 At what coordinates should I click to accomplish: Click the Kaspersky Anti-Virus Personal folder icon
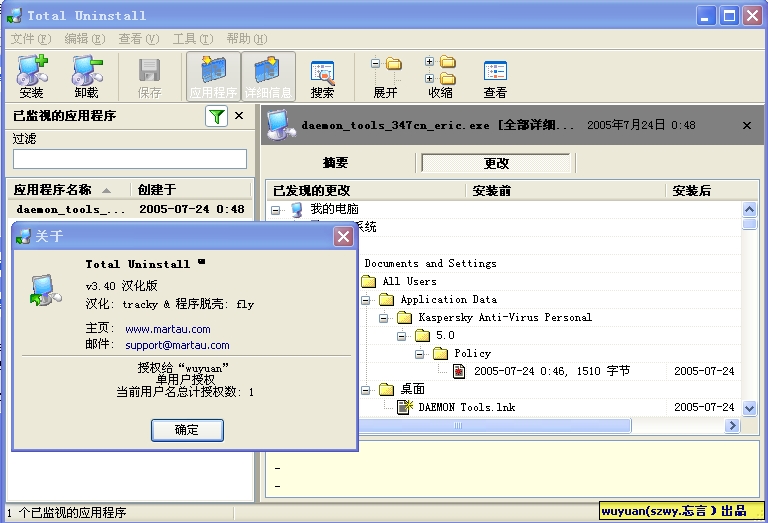coord(405,318)
